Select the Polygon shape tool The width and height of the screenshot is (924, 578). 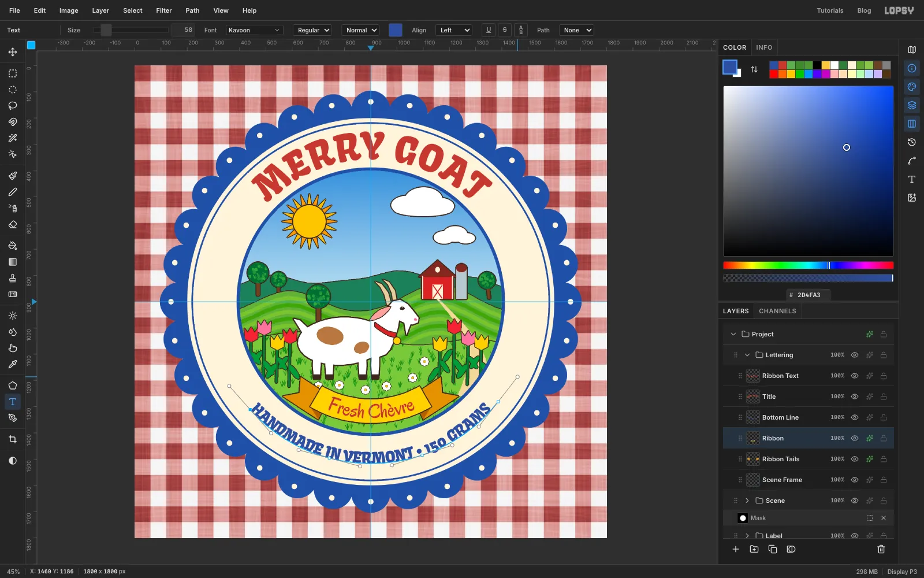[x=13, y=386]
